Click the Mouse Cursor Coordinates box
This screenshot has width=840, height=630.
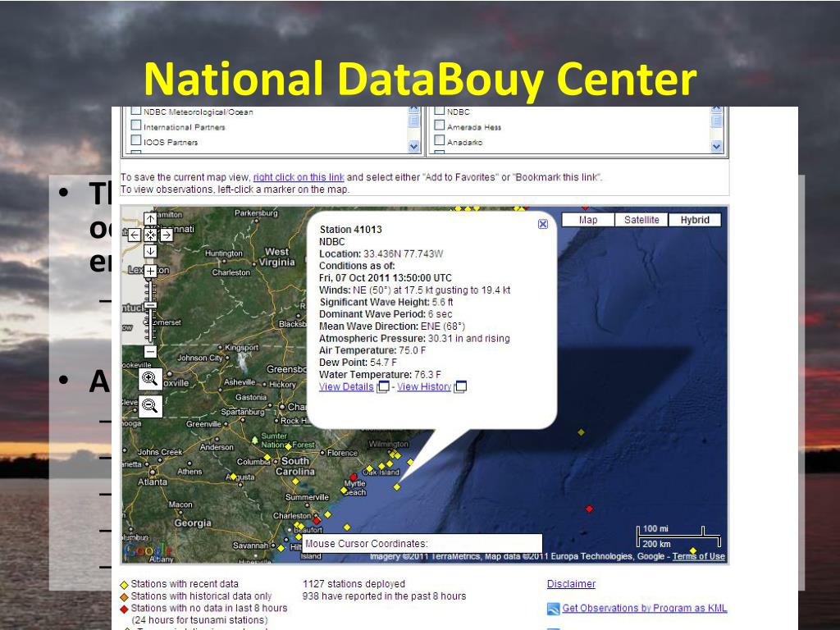422,543
